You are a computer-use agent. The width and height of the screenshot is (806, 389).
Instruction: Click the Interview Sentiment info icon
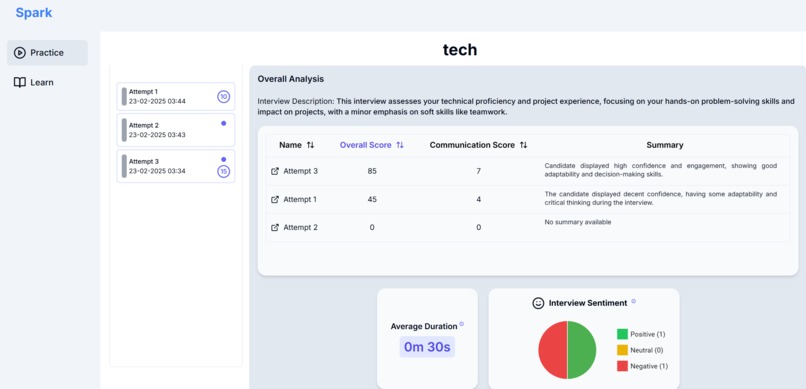633,301
